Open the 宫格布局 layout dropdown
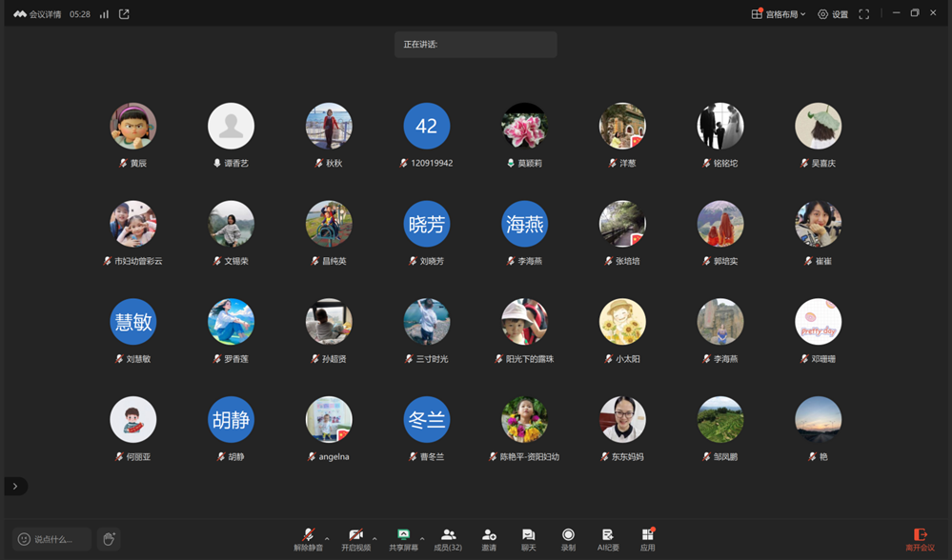 (779, 14)
